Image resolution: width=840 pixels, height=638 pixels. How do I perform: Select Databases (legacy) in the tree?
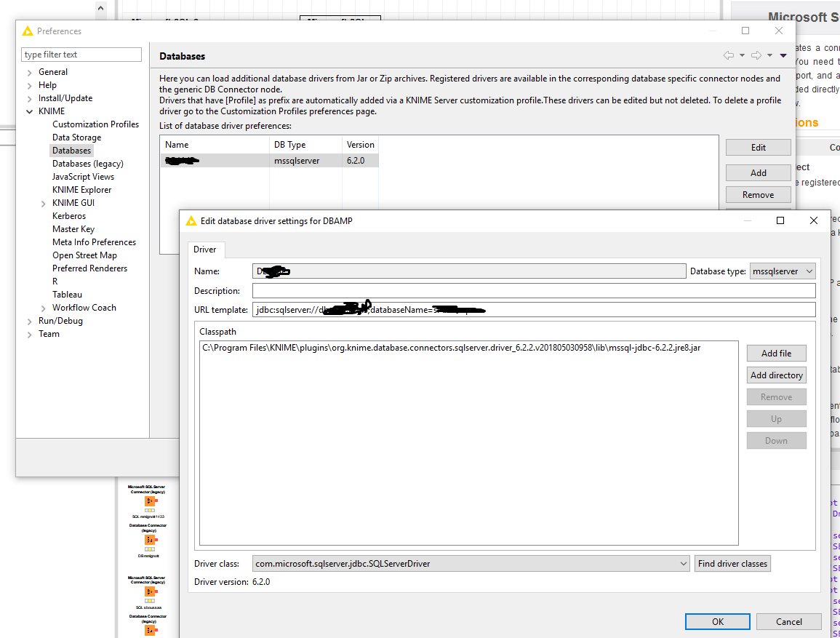[x=87, y=164]
